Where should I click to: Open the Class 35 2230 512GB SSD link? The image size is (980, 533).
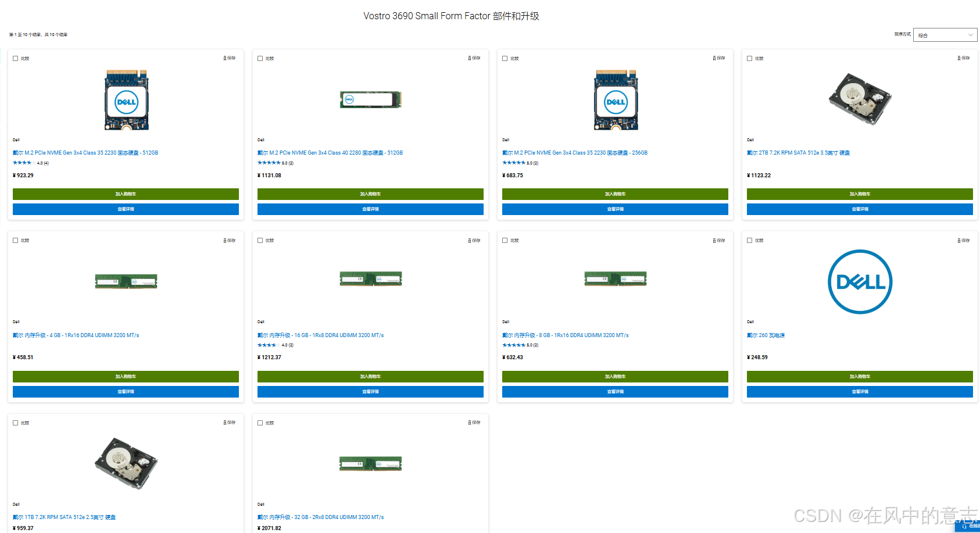tap(85, 153)
